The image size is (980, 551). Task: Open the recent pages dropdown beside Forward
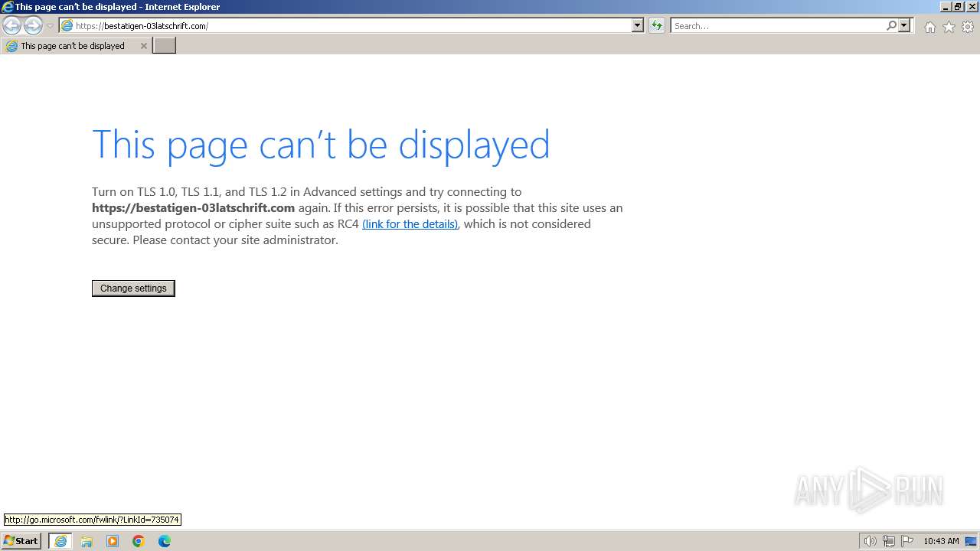click(x=50, y=26)
